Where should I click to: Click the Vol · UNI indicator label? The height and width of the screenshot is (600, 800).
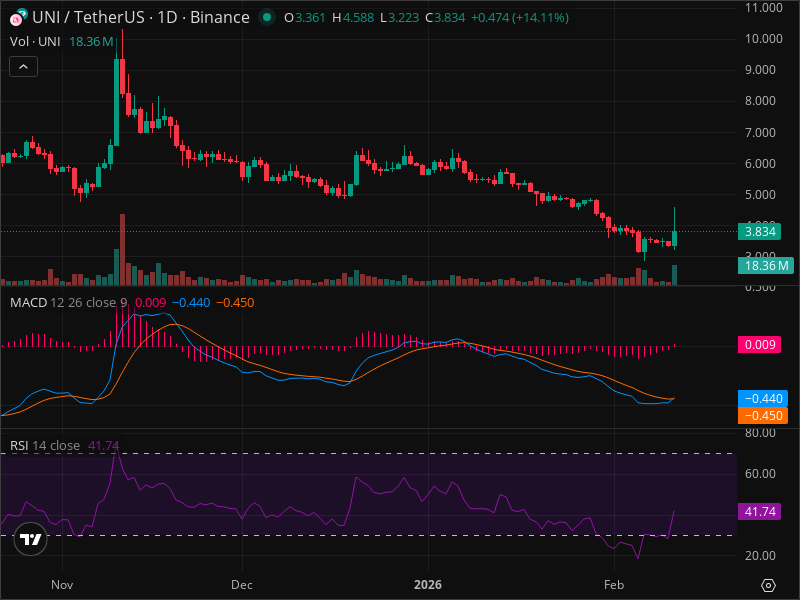click(35, 41)
